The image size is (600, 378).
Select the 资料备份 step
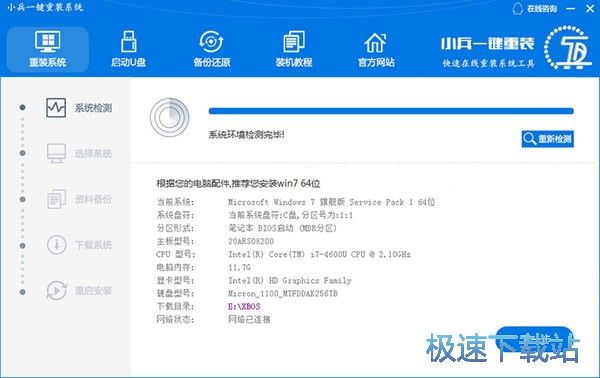pos(79,199)
